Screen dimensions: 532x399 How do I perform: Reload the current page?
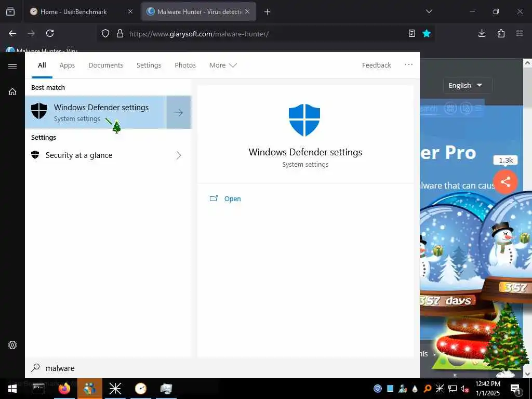click(50, 33)
